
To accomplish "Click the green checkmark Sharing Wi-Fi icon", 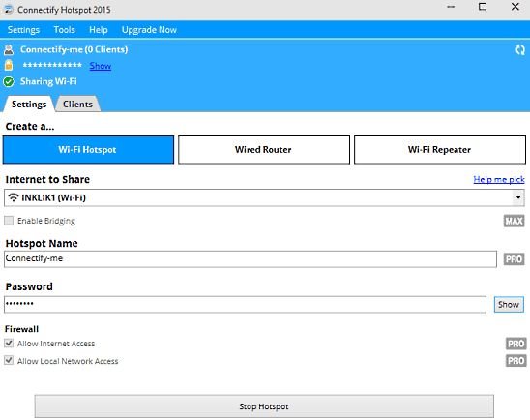I will [x=9, y=81].
